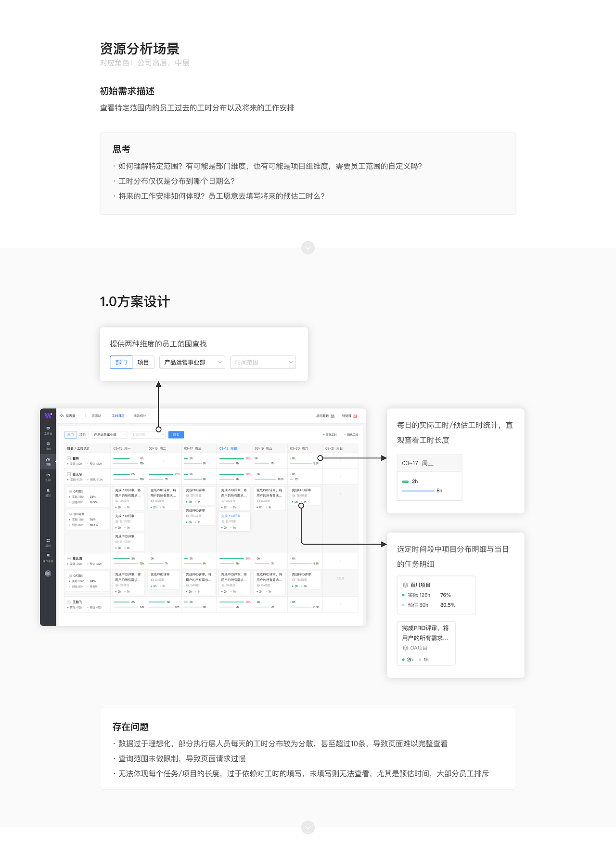Open 操作手册 in the sidebar
This screenshot has width=616, height=847.
(48, 558)
